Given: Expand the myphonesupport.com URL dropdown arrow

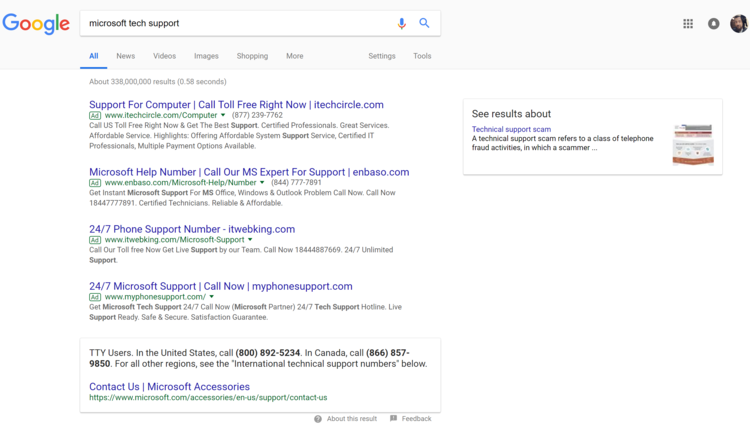Looking at the screenshot, I should (x=211, y=297).
